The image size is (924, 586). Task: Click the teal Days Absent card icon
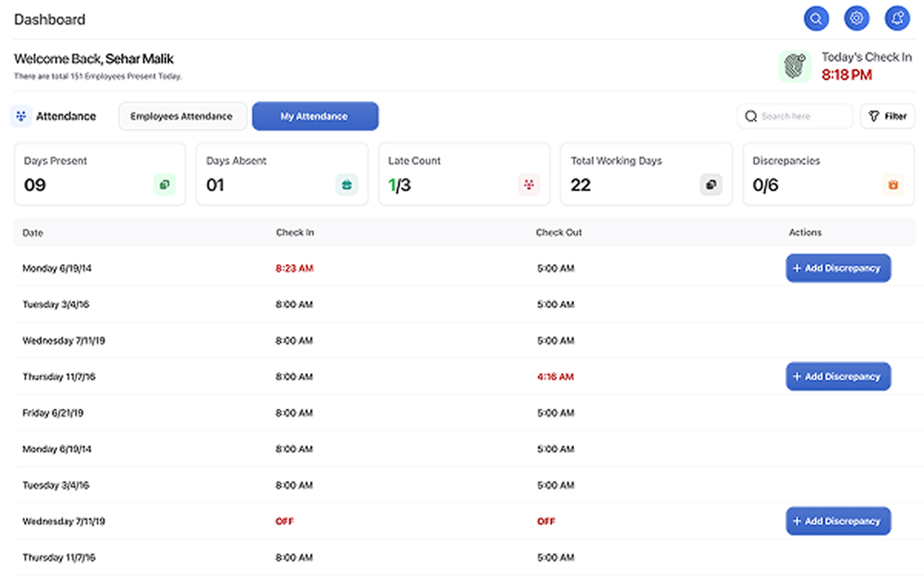(346, 185)
